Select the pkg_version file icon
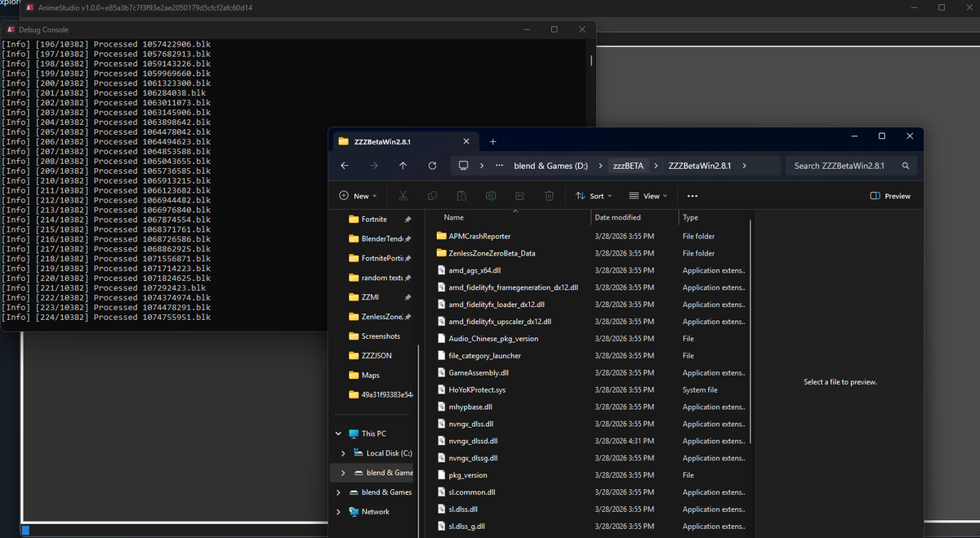 (441, 474)
